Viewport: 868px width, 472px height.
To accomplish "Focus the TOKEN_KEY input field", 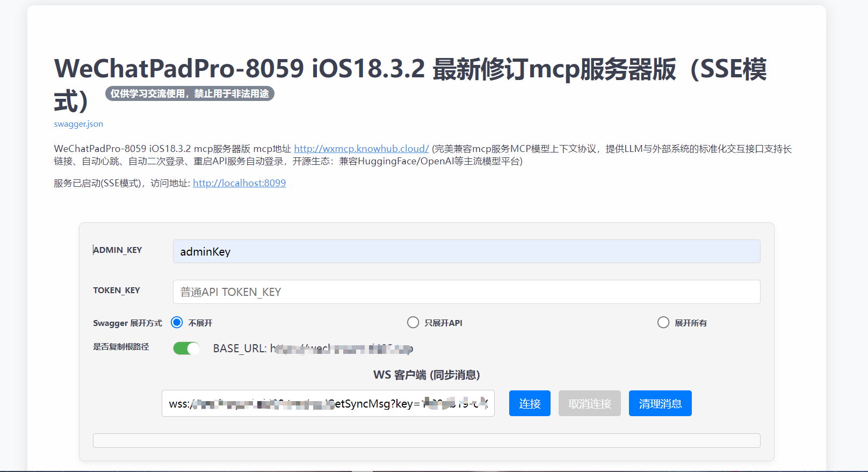I will pos(466,292).
